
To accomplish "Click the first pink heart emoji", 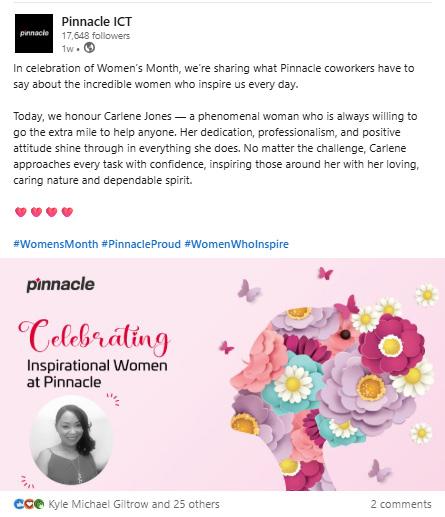I will (x=21, y=212).
